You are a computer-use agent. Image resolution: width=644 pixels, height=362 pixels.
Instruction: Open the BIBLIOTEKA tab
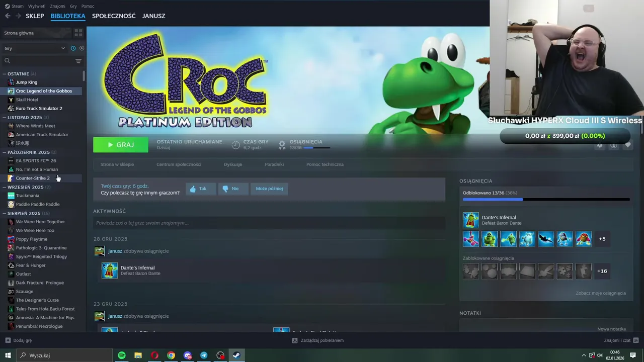click(68, 16)
